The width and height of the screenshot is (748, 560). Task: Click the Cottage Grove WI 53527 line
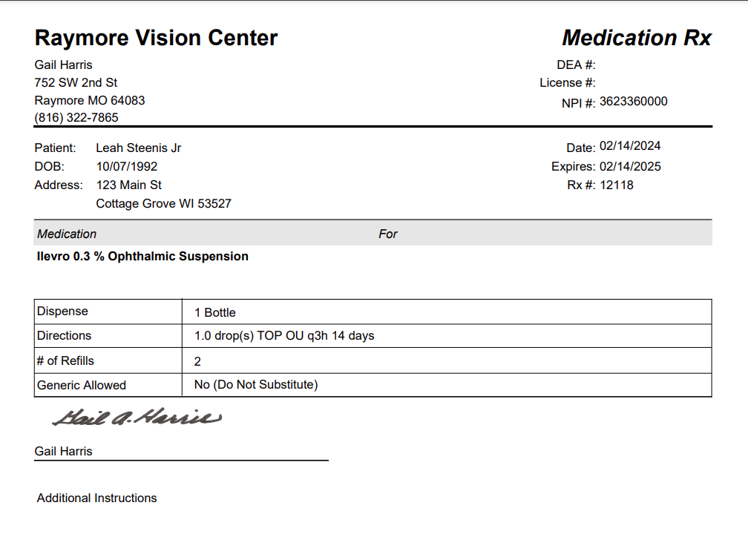164,204
